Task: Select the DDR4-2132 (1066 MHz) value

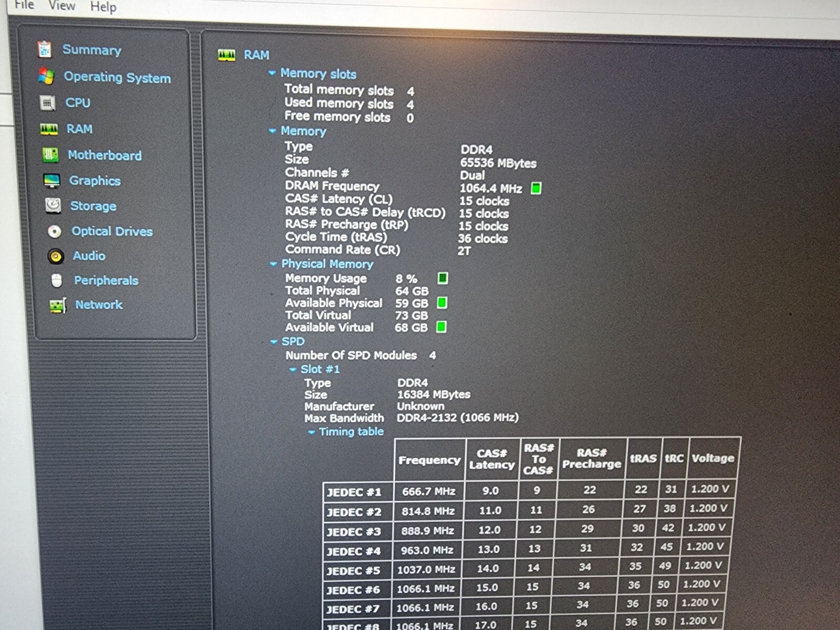Action: pyautogui.click(x=457, y=418)
